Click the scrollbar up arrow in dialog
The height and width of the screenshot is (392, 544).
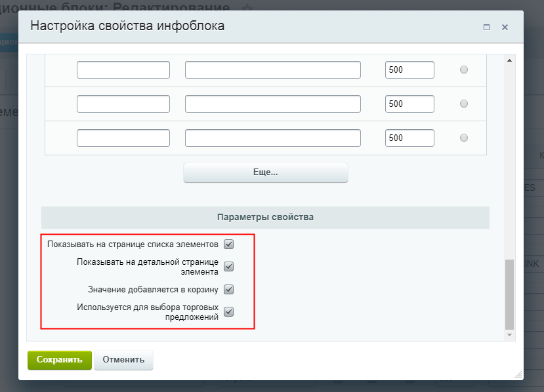pos(510,61)
